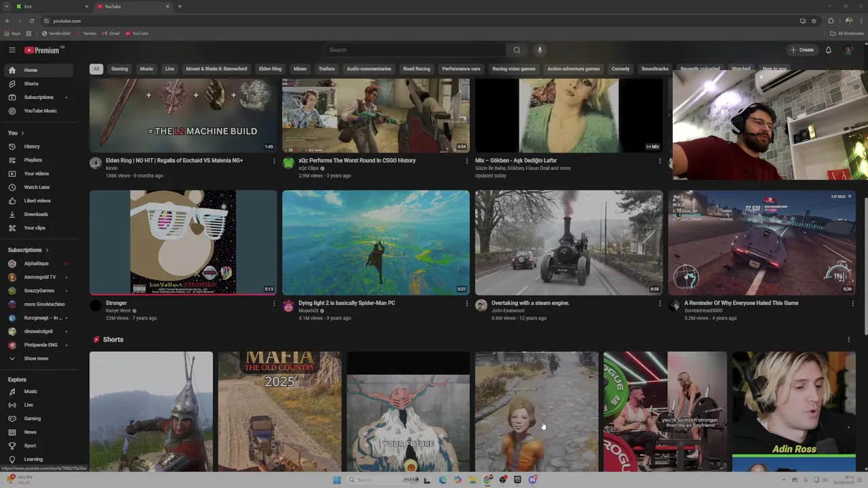Screen dimensions: 868x488
Task: Open Shorts in the sidebar
Action: (37, 84)
